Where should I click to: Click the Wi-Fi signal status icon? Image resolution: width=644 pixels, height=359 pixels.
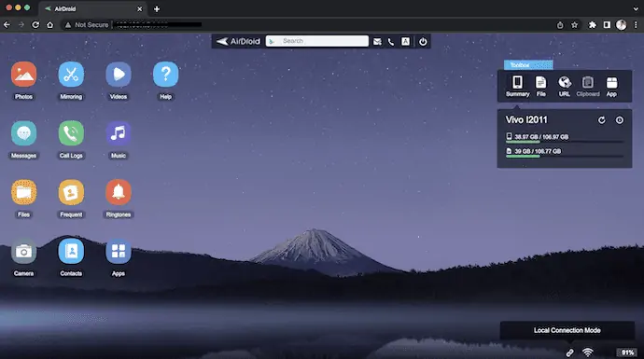(588, 352)
